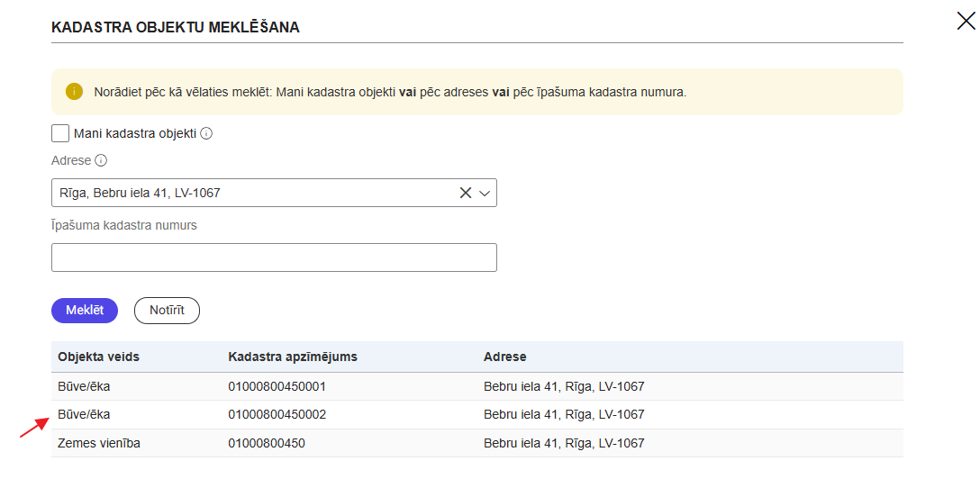Click info icon next to Adrese label
The width and height of the screenshot is (980, 497).
[101, 161]
